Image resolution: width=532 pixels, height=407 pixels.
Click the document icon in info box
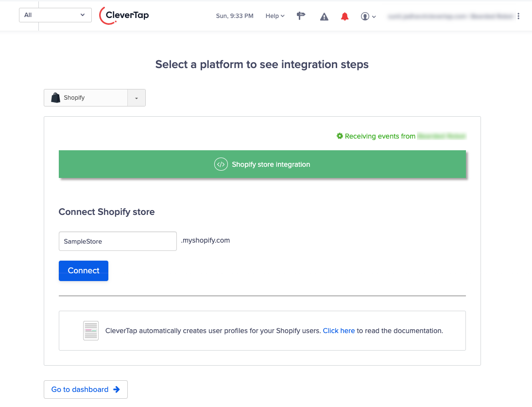[x=91, y=331]
